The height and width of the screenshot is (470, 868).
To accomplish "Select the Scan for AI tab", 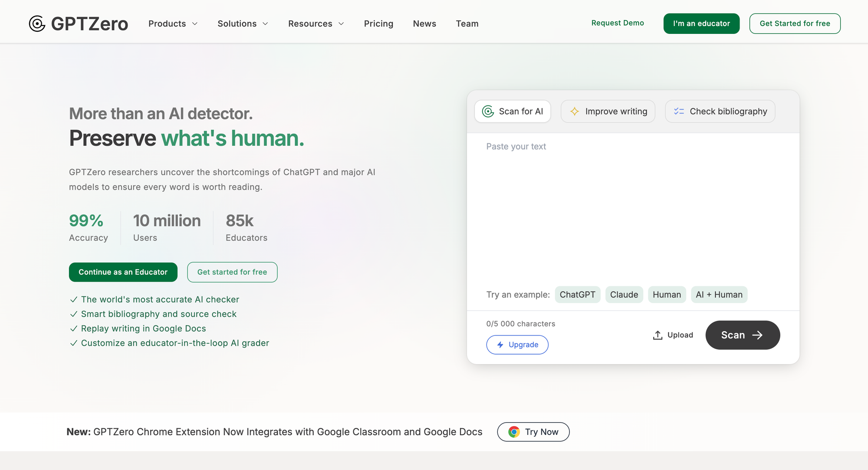I will click(513, 112).
